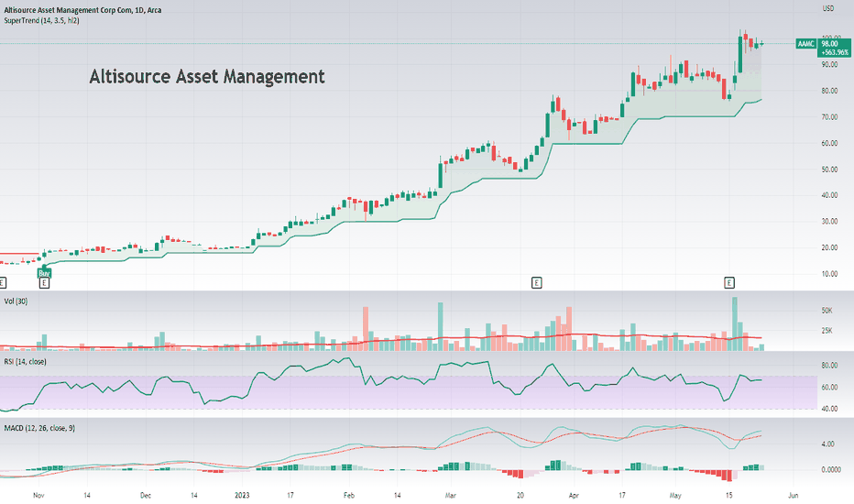Click the 50K volume axis label
This screenshot has width=854, height=504.
827,311
